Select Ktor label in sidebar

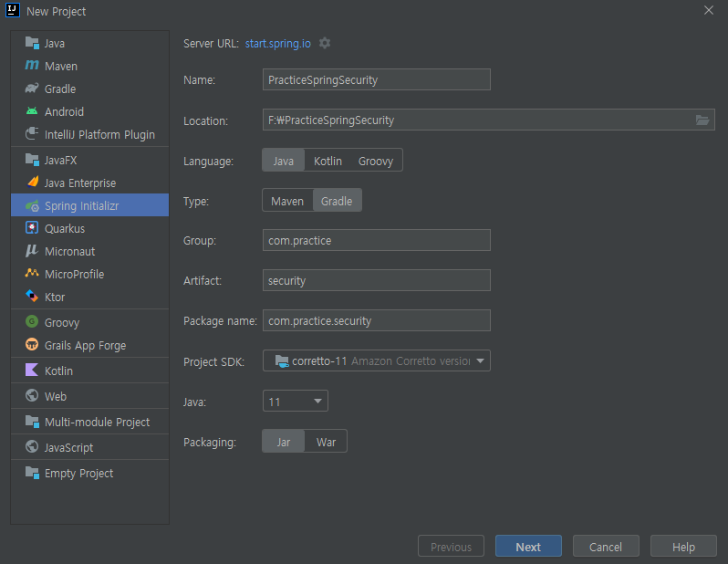click(55, 297)
